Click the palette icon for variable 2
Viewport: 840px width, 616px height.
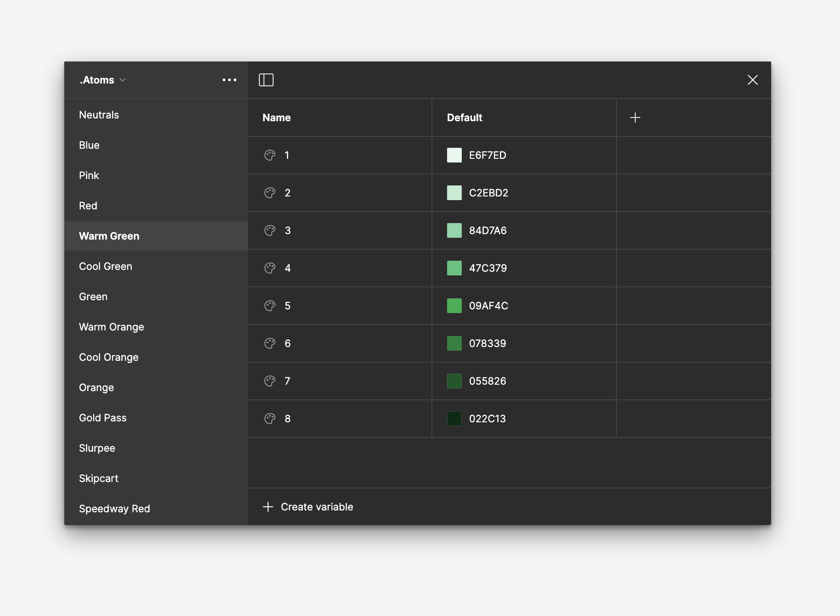pos(270,193)
